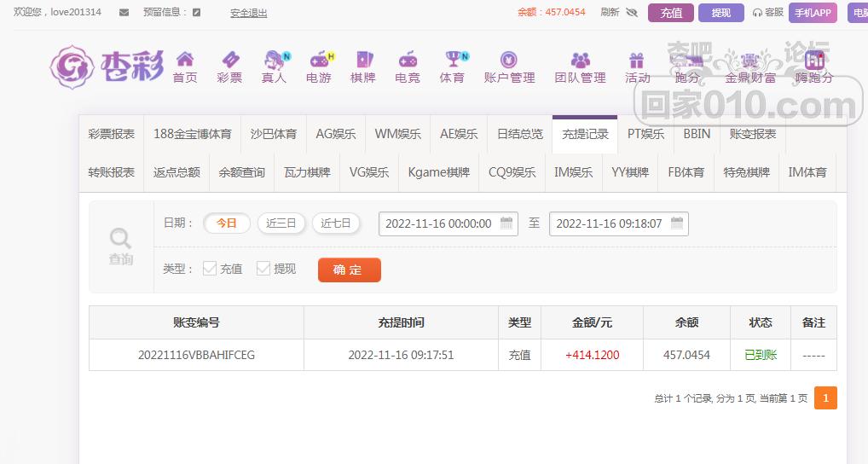Image resolution: width=868 pixels, height=464 pixels.
Task: Click the purple 充值 top button
Action: pyautogui.click(x=671, y=13)
